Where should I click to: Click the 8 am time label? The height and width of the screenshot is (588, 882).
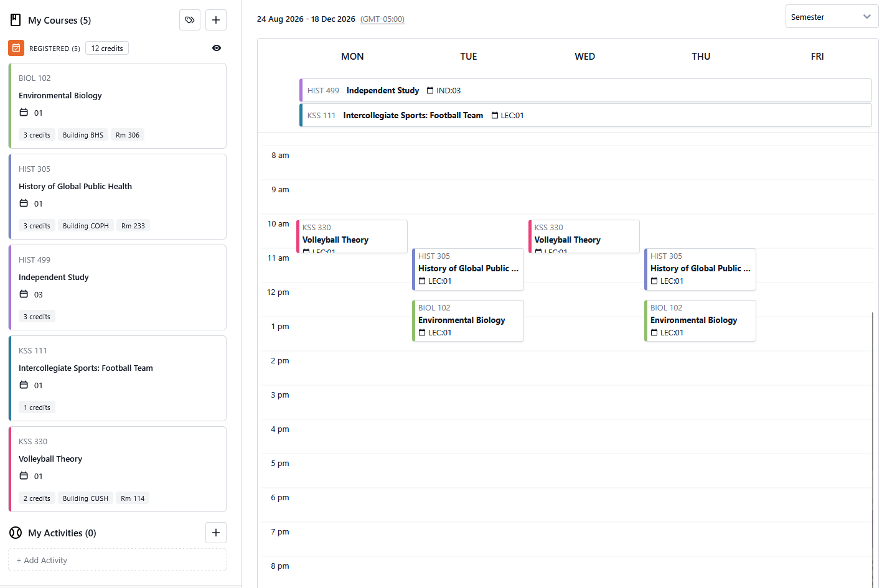click(280, 156)
